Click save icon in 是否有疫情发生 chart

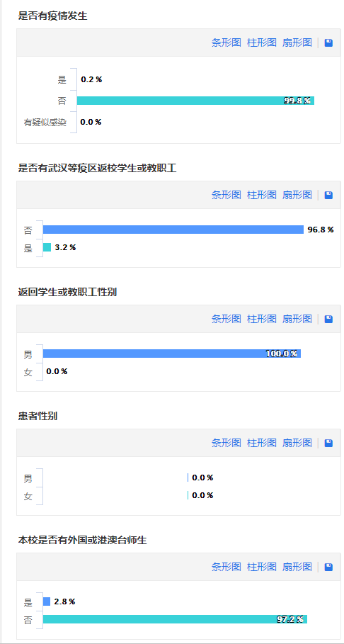[x=328, y=43]
